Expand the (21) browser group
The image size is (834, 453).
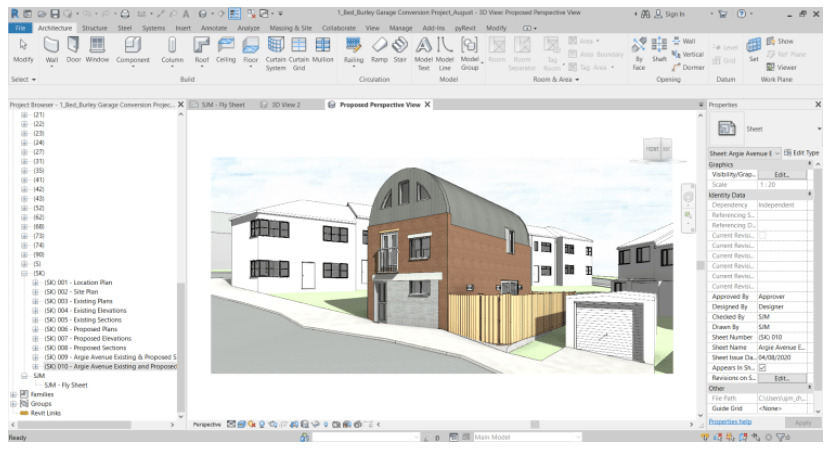pos(24,115)
